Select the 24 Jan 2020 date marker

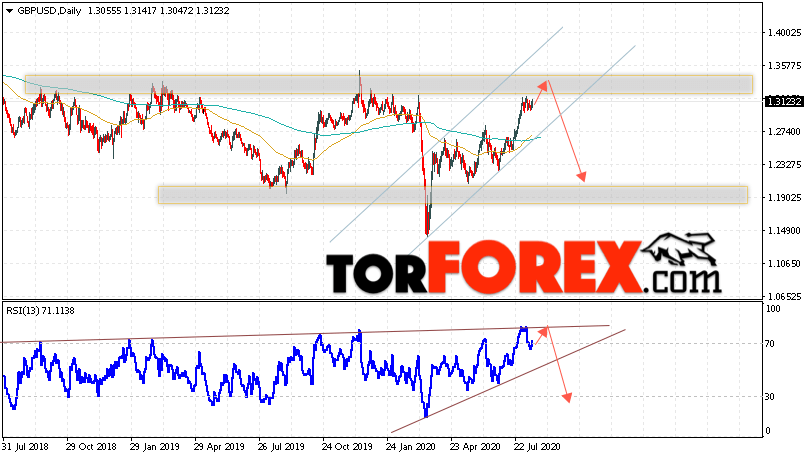pyautogui.click(x=411, y=447)
